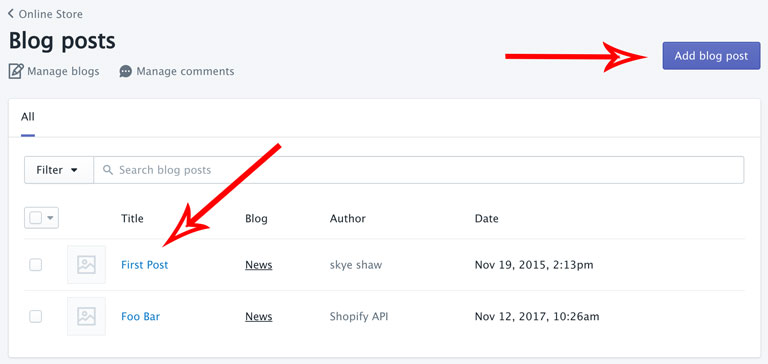Open News blog link for First Post
This screenshot has width=768, height=364.
click(259, 265)
